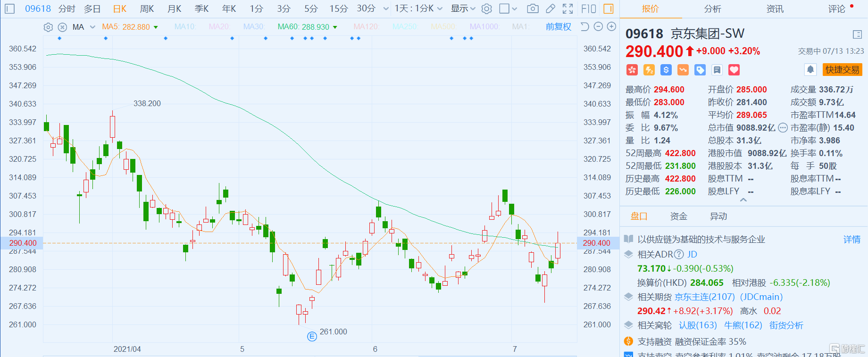The width and height of the screenshot is (868, 357).
Task: Toggle MA120 moving average line
Action: 366,27
